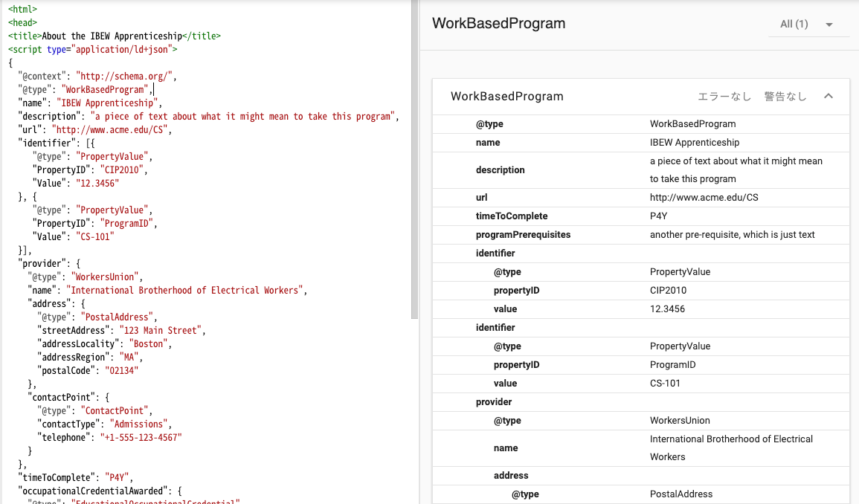Click the International Brotherhood name code line
The width and height of the screenshot is (859, 504).
[x=167, y=291]
